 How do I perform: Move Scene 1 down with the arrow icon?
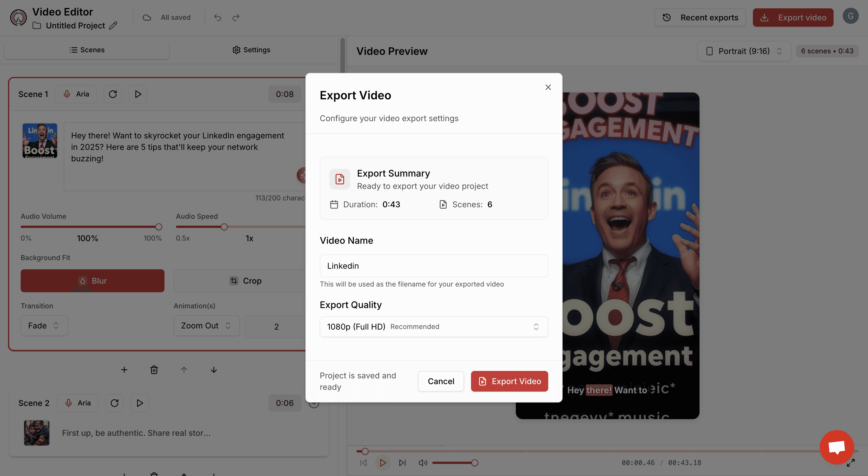pyautogui.click(x=214, y=370)
